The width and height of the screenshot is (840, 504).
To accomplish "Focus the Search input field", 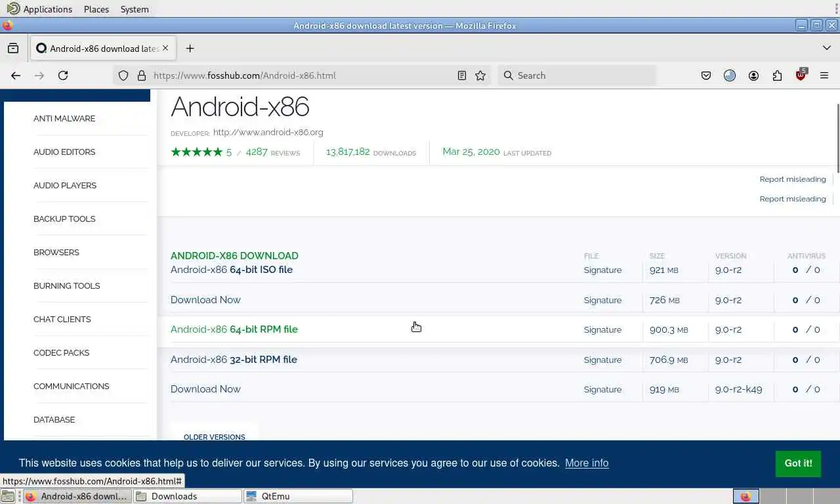I will click(x=577, y=75).
